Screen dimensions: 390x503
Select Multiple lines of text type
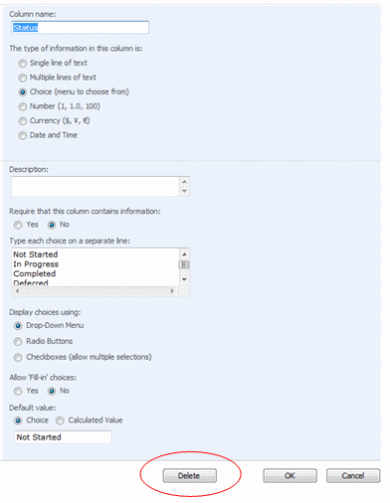click(x=23, y=78)
